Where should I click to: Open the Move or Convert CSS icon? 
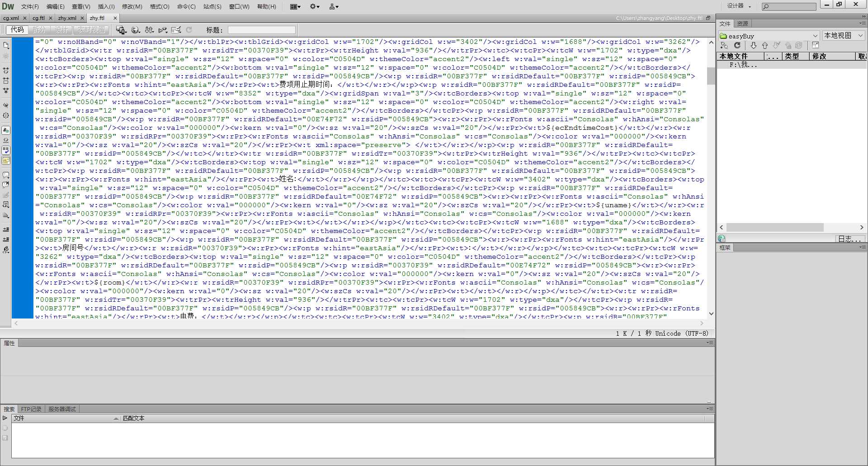point(6,215)
